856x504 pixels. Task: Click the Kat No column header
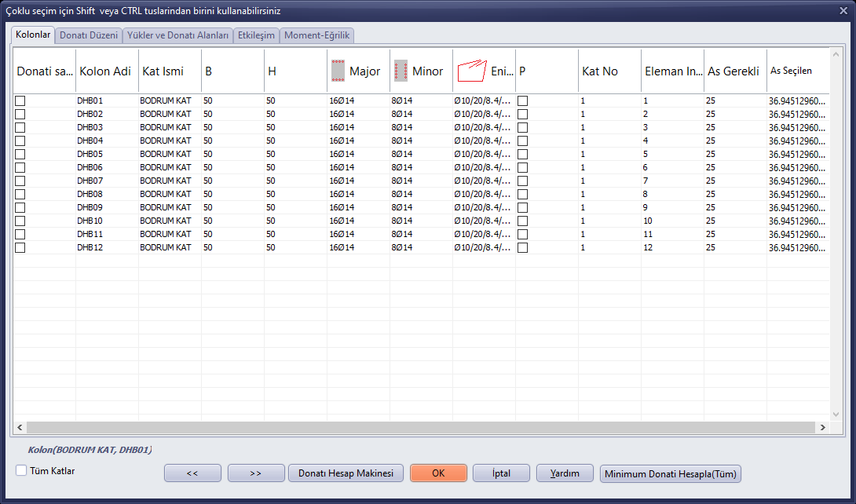(609, 71)
